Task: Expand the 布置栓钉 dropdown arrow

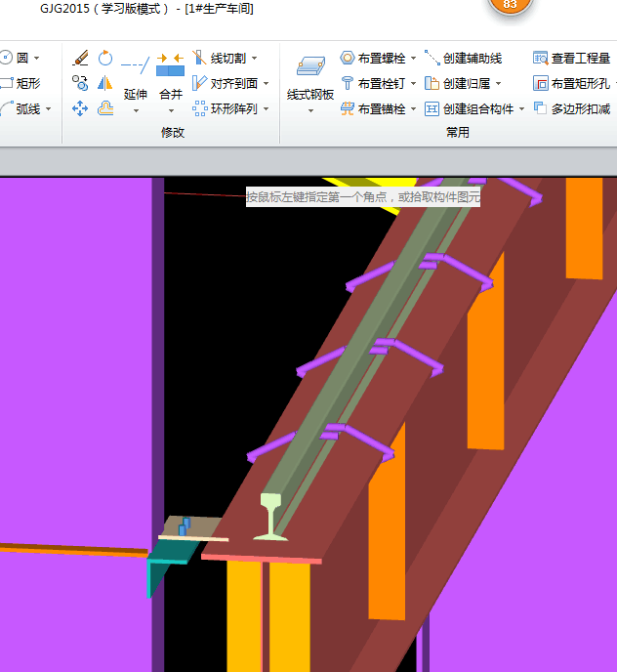Action: point(414,84)
